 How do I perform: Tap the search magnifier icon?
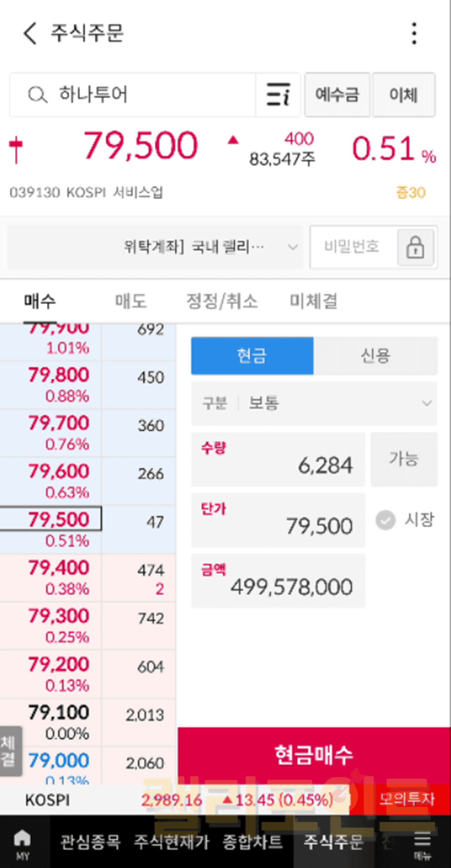[37, 95]
